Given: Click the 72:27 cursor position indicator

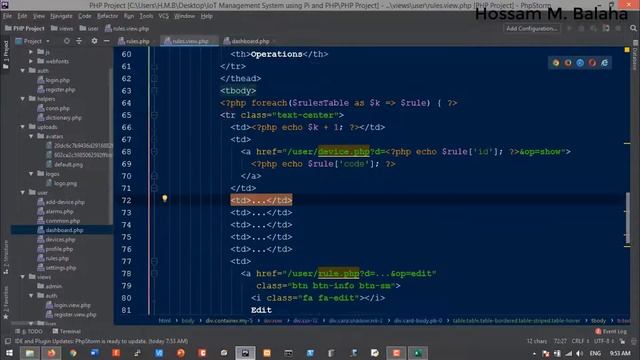Looking at the screenshot, I should click(560, 341).
